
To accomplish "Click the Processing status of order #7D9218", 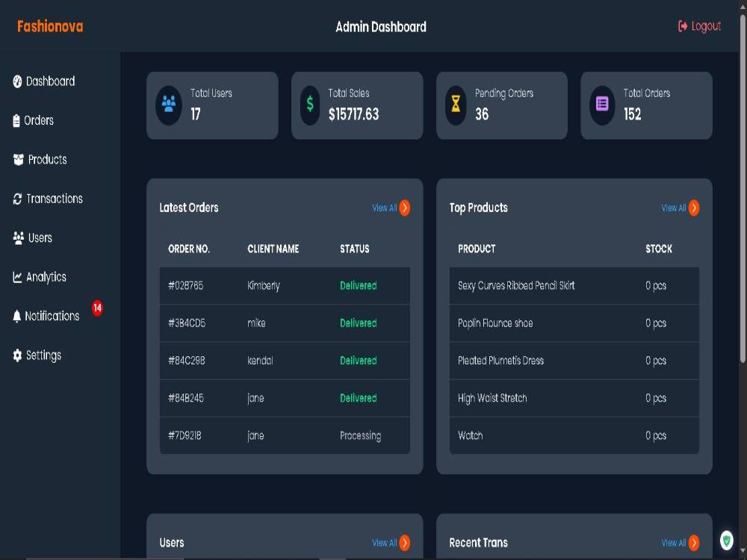I will tap(360, 436).
